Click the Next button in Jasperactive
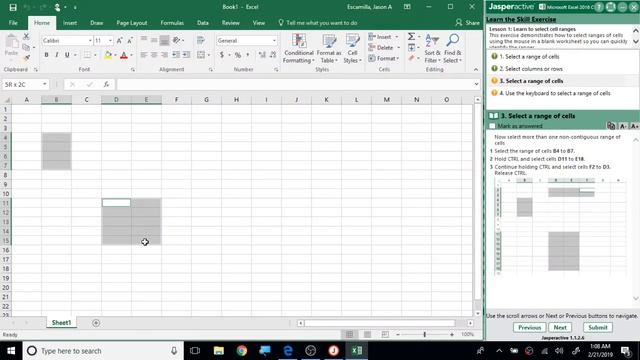 click(560, 327)
